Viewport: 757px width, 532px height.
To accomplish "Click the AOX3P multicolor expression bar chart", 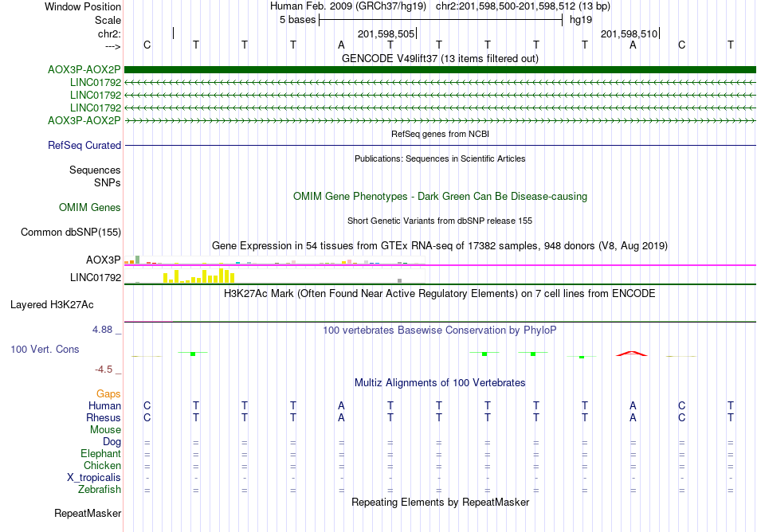I will point(274,261).
